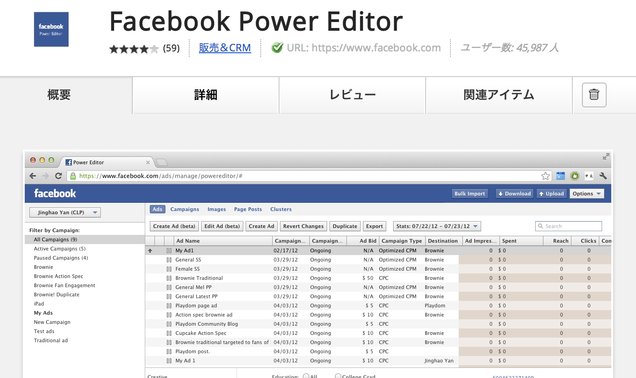Switch to the Page Posts tab
636x378 pixels.
248,209
